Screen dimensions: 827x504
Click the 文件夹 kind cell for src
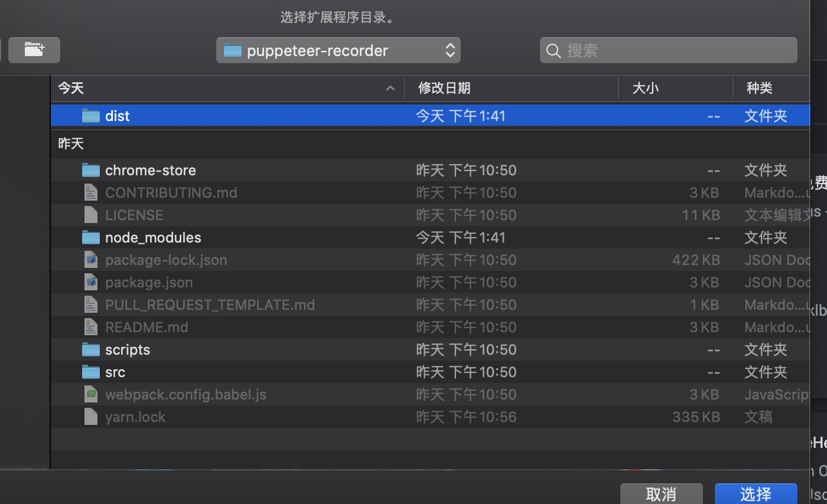point(766,372)
